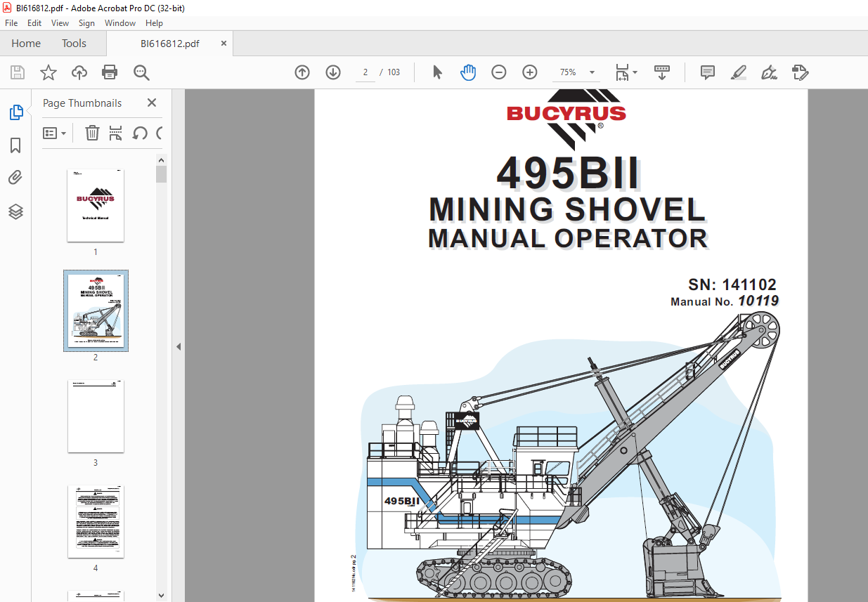Click the '103' total pages text
The image size is (868, 602).
point(394,72)
